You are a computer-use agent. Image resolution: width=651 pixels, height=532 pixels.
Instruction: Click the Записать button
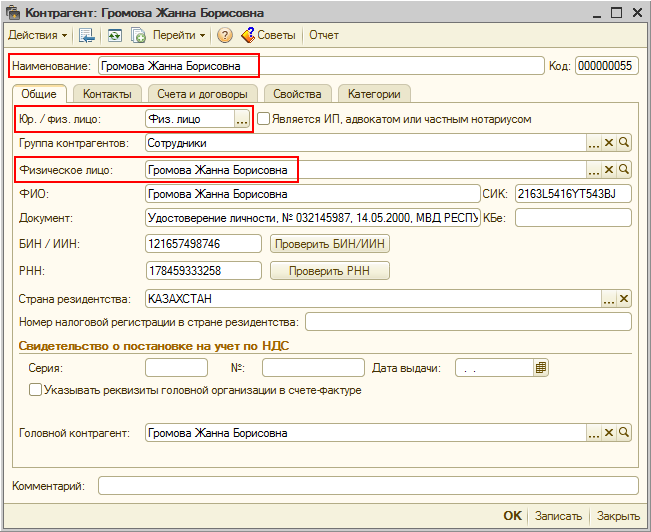(558, 516)
